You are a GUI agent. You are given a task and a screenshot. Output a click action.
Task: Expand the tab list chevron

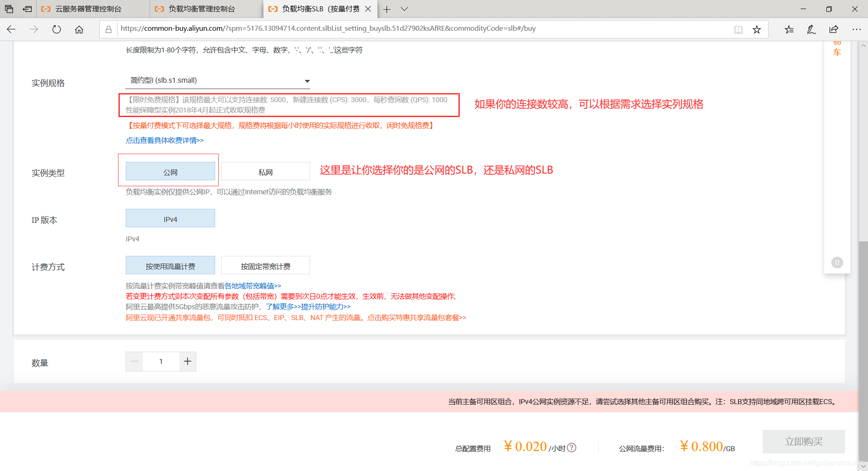click(405, 9)
